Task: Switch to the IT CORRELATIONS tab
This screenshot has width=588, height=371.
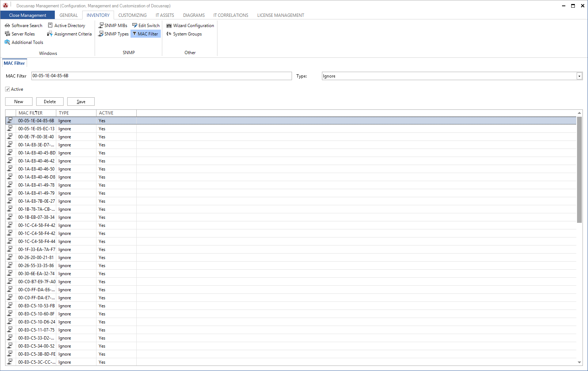Action: coord(231,15)
